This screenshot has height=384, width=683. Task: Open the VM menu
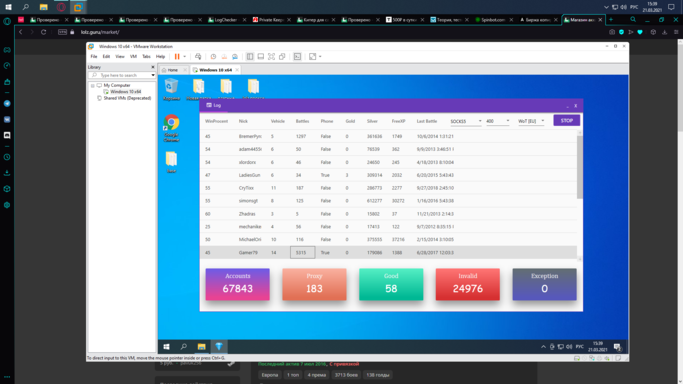click(133, 57)
